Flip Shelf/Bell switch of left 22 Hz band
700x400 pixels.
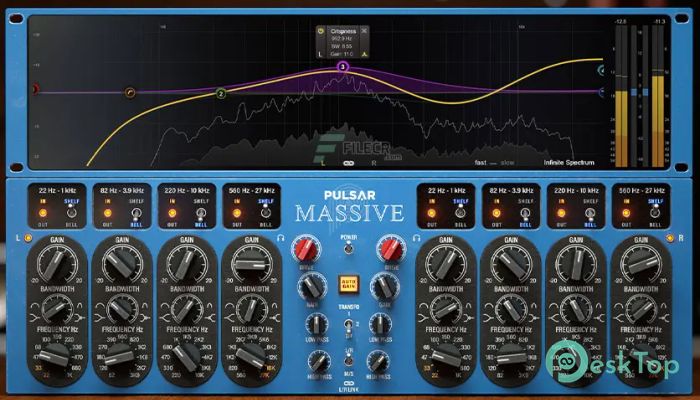click(71, 213)
